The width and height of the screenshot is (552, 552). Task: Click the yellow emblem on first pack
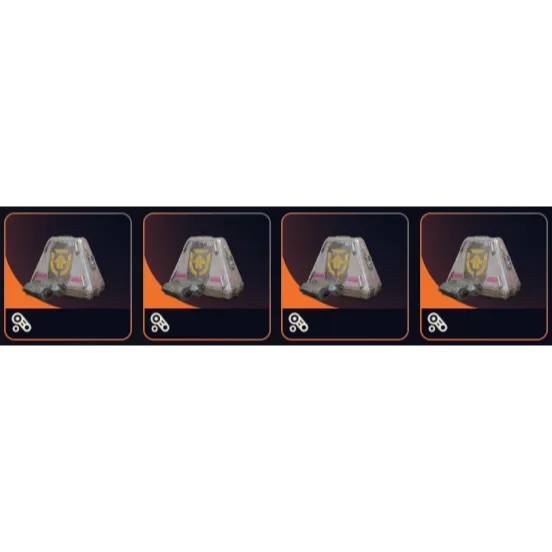tap(61, 263)
